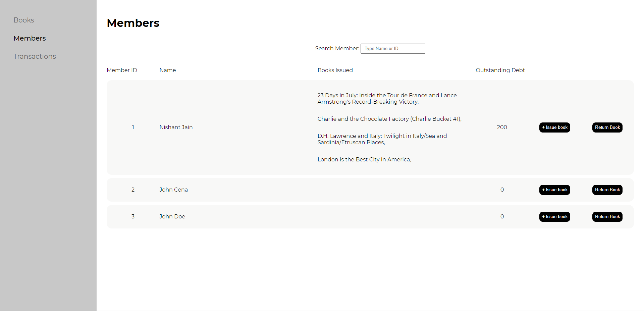644x311 pixels.
Task: Issue a book to John Doe
Action: coord(554,216)
